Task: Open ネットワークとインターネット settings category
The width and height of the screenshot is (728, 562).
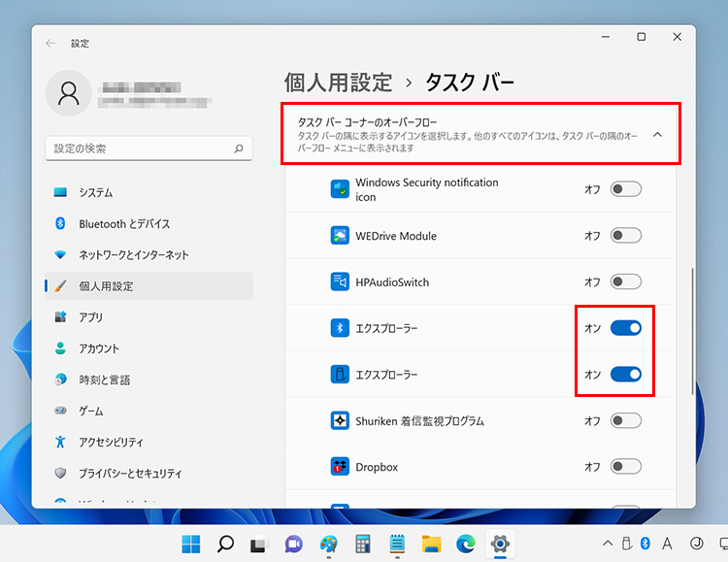Action: [134, 254]
